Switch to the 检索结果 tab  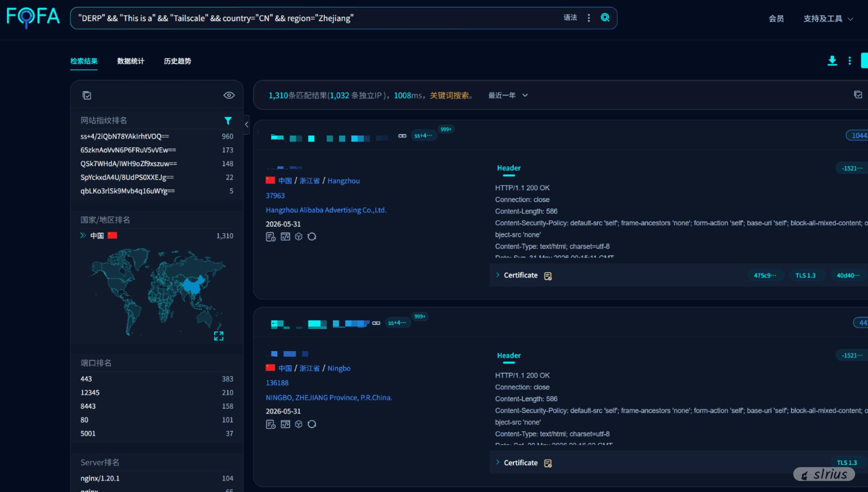point(84,61)
